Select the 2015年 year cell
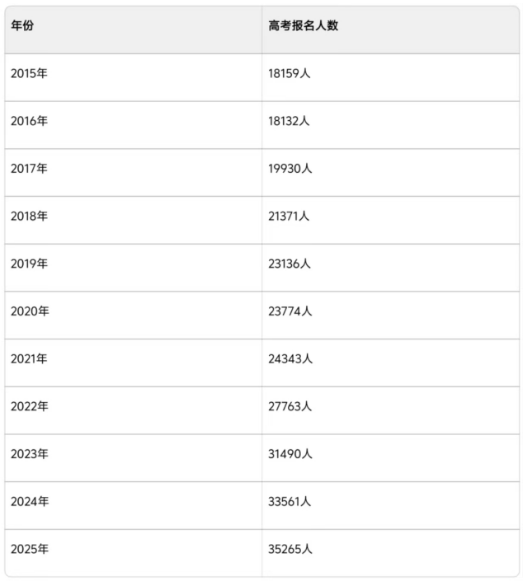This screenshot has width=524, height=584. (29, 73)
